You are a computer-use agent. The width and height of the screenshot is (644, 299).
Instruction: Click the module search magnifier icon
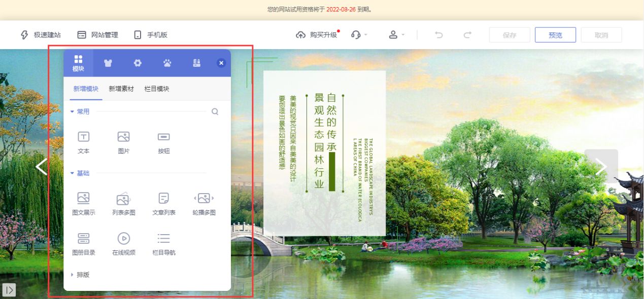(x=215, y=111)
